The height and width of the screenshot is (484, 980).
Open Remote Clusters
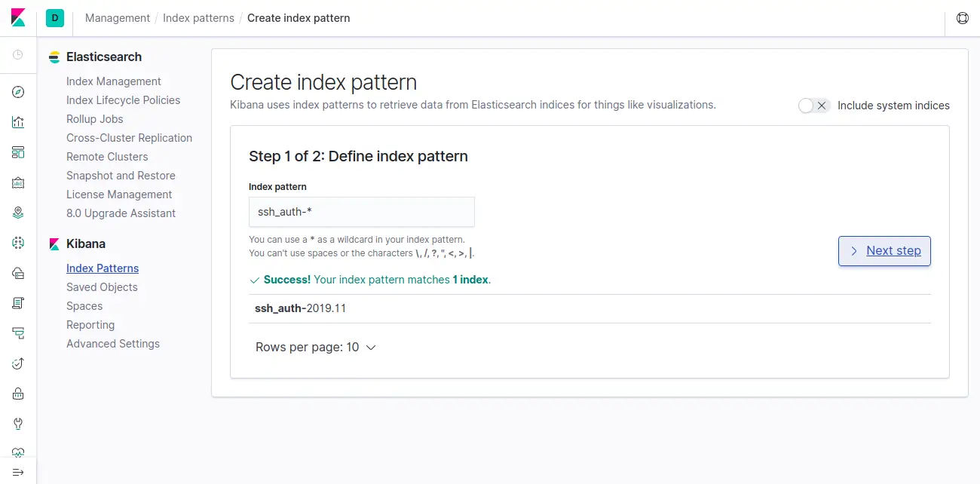tap(107, 157)
